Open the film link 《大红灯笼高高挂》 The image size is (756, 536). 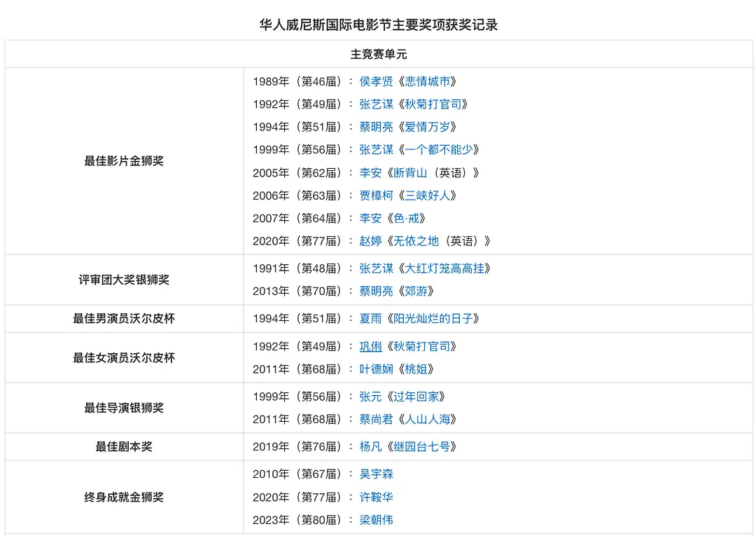pos(444,268)
